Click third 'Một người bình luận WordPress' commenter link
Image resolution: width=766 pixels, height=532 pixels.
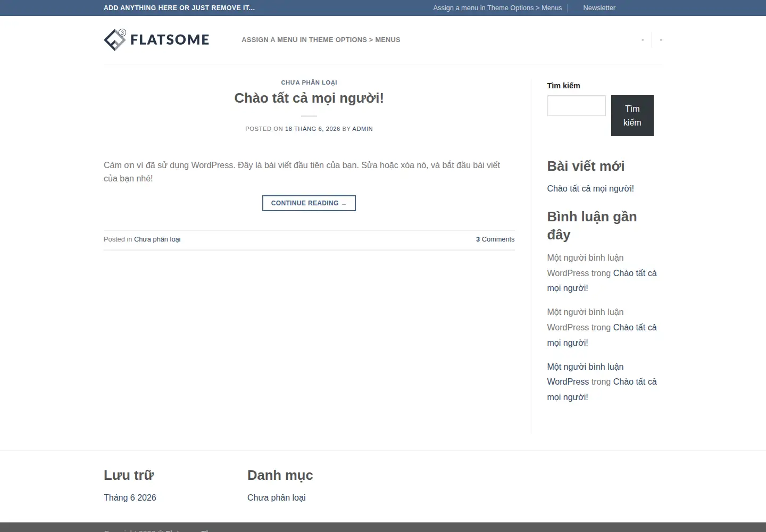[x=585, y=374]
